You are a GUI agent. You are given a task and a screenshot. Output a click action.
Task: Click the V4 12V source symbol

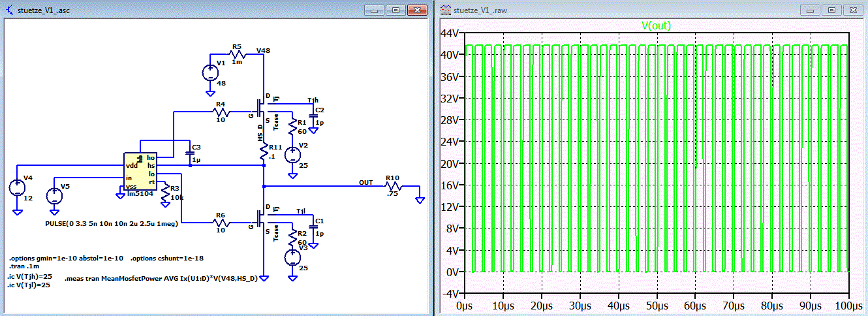(x=16, y=188)
